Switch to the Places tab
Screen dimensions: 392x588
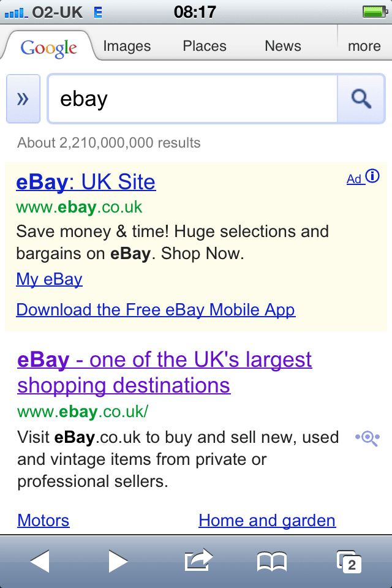point(205,46)
